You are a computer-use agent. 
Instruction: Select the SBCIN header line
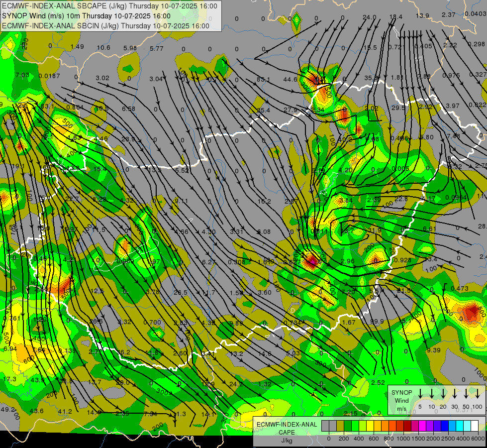[105, 26]
